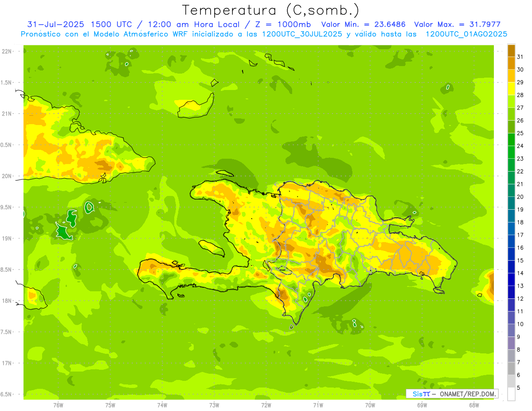Click the '18N' latitude label

(6, 301)
